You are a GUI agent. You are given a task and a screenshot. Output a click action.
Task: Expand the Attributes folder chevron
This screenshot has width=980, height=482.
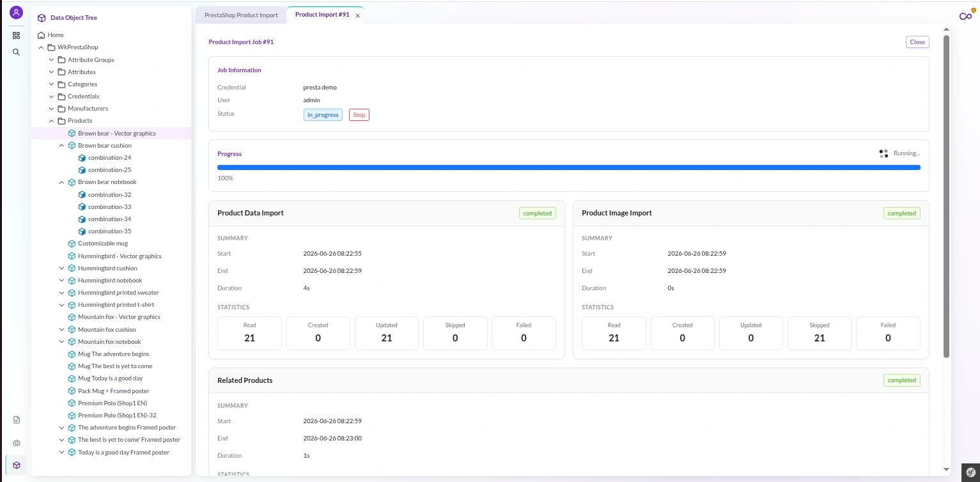pos(52,72)
